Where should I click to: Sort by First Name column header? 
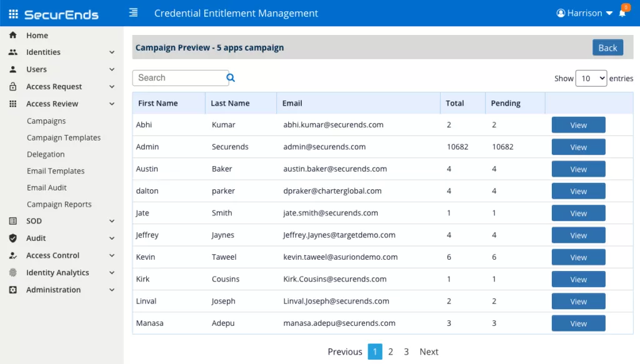coord(169,103)
